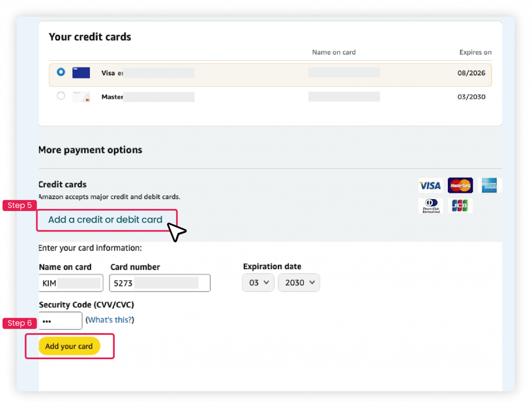This screenshot has height=408, width=532.
Task: Click the American Express logo icon
Action: click(489, 186)
